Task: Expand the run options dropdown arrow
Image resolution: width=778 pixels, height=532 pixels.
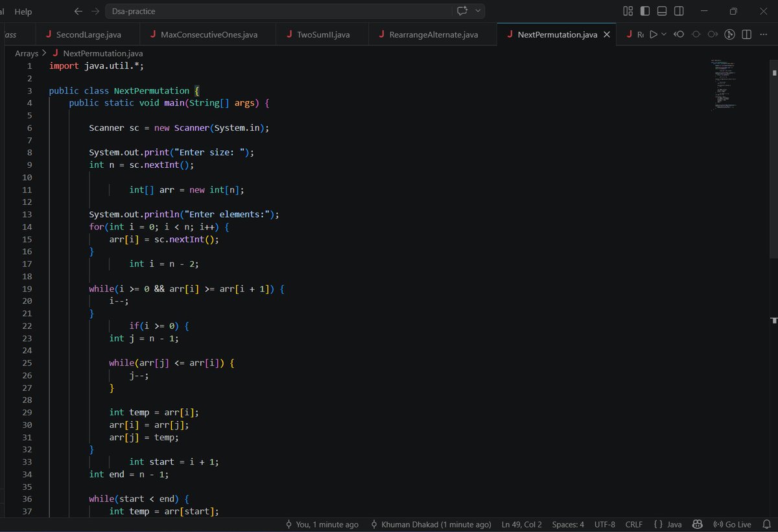Action: click(x=663, y=34)
